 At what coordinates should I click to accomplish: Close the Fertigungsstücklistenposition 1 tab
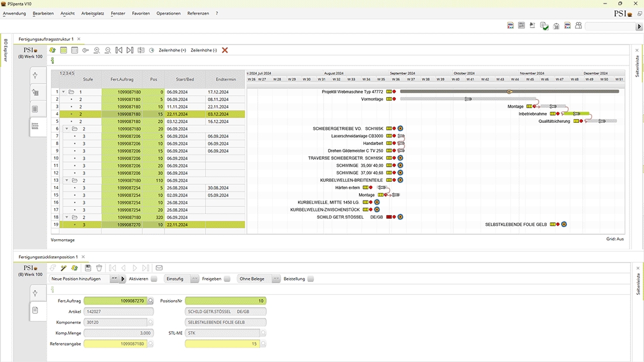click(83, 257)
